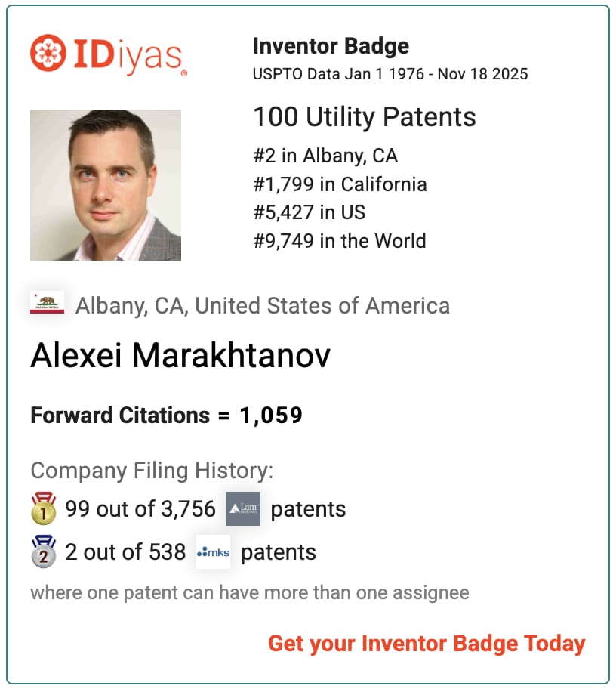Click the Albany, CA location text
This screenshot has width=616, height=692.
coord(262,305)
